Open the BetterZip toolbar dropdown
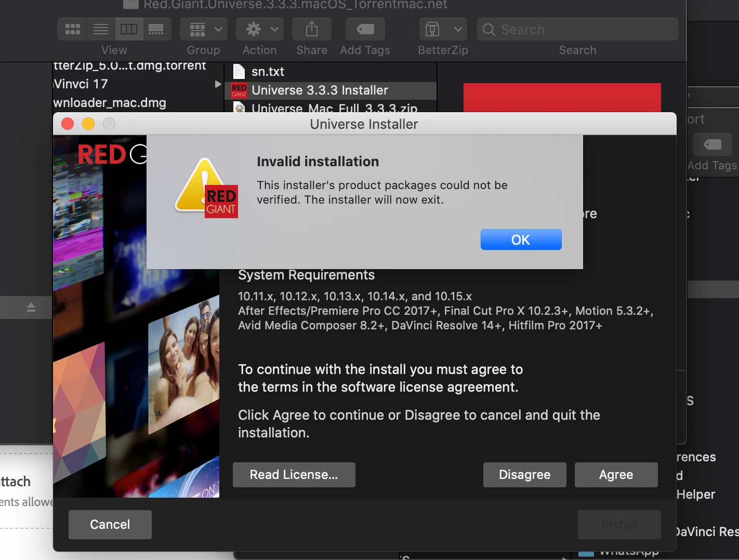 [443, 29]
